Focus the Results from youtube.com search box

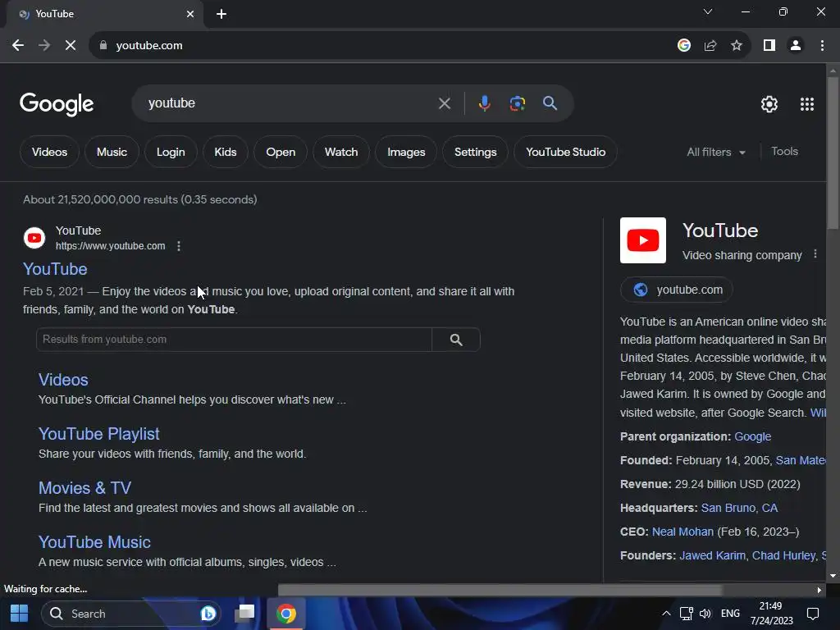[x=234, y=340]
